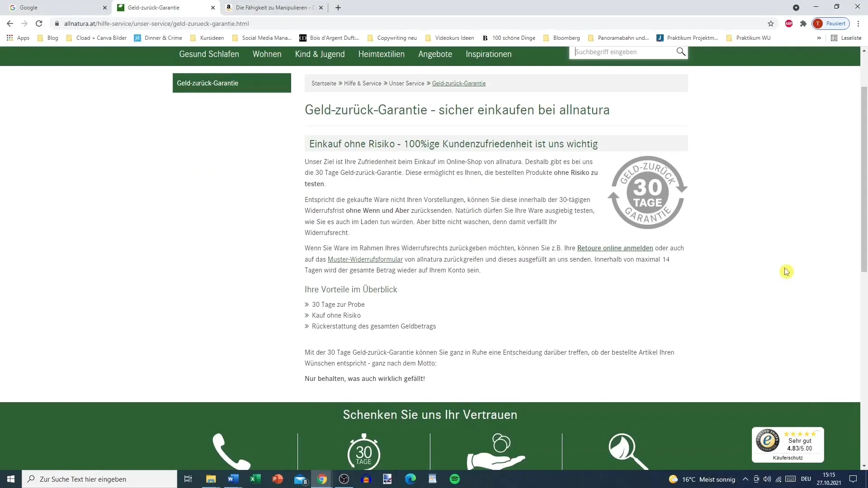Open the 16°C Meist sonnig weather widget
The width and height of the screenshot is (868, 488).
point(702,479)
